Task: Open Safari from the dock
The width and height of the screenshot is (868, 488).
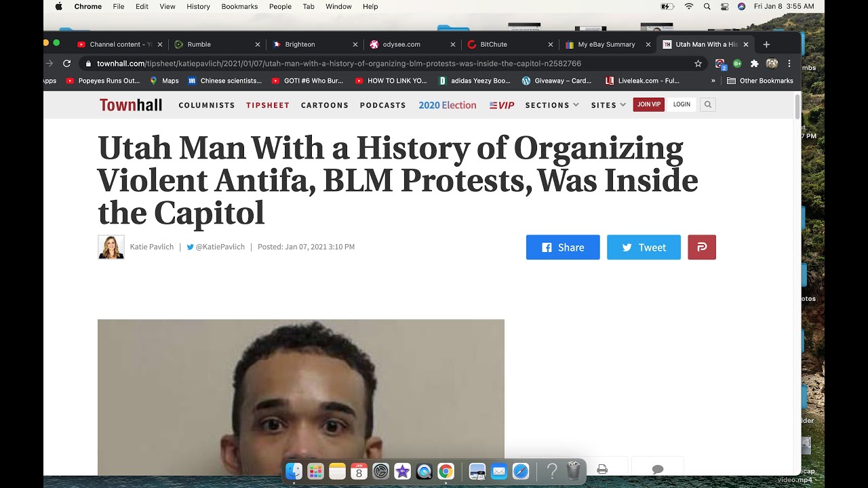Action: coord(520,471)
